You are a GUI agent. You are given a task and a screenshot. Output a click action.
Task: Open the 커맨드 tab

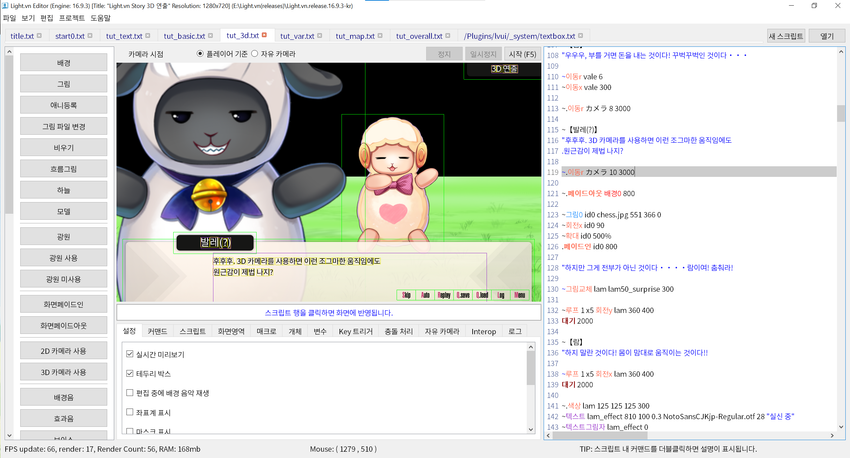coord(157,331)
